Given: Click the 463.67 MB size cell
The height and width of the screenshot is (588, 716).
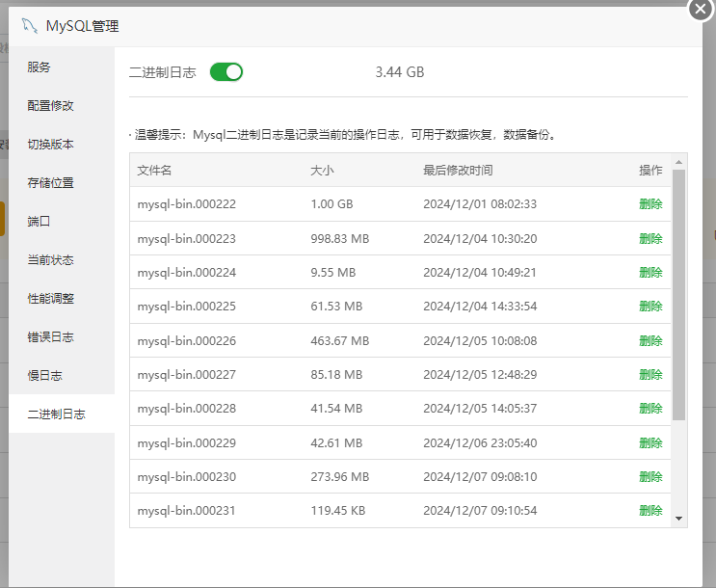Looking at the screenshot, I should [x=340, y=341].
